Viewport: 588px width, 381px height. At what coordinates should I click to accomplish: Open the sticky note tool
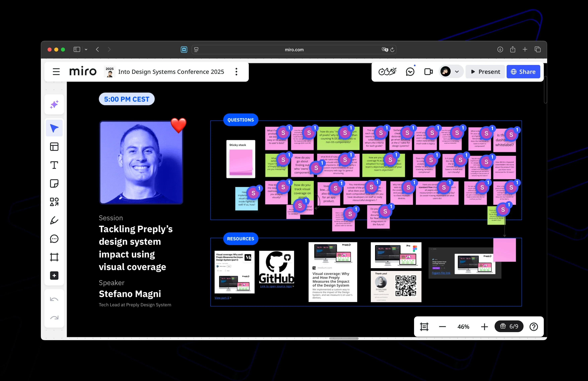coord(54,183)
